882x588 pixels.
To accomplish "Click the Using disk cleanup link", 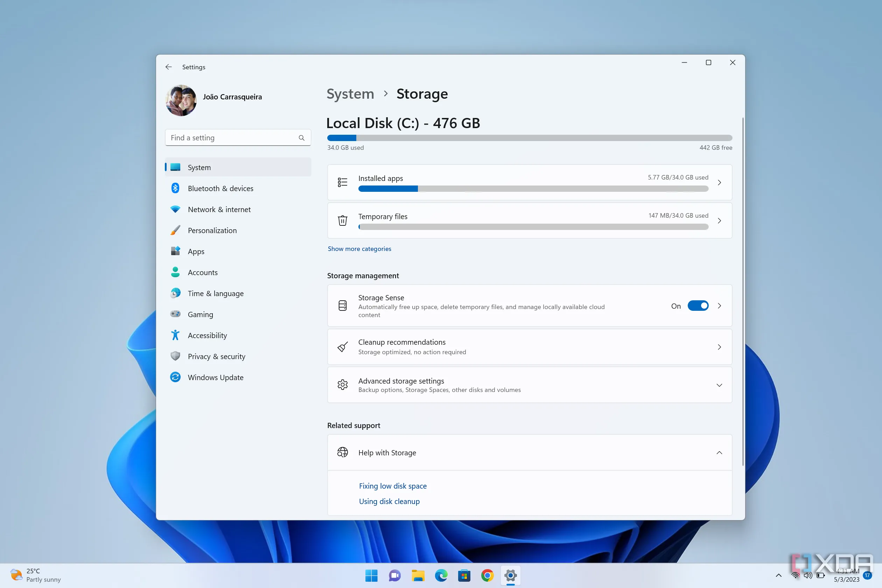I will (389, 501).
